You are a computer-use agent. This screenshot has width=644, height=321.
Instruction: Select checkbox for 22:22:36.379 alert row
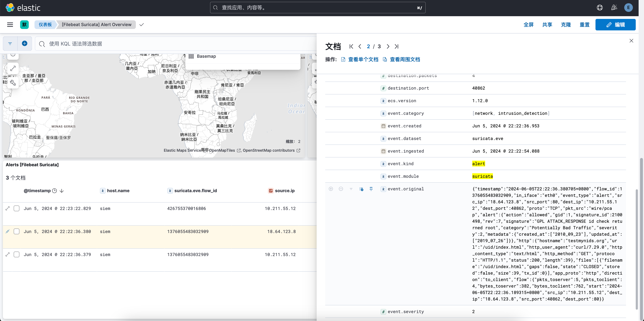tap(17, 254)
